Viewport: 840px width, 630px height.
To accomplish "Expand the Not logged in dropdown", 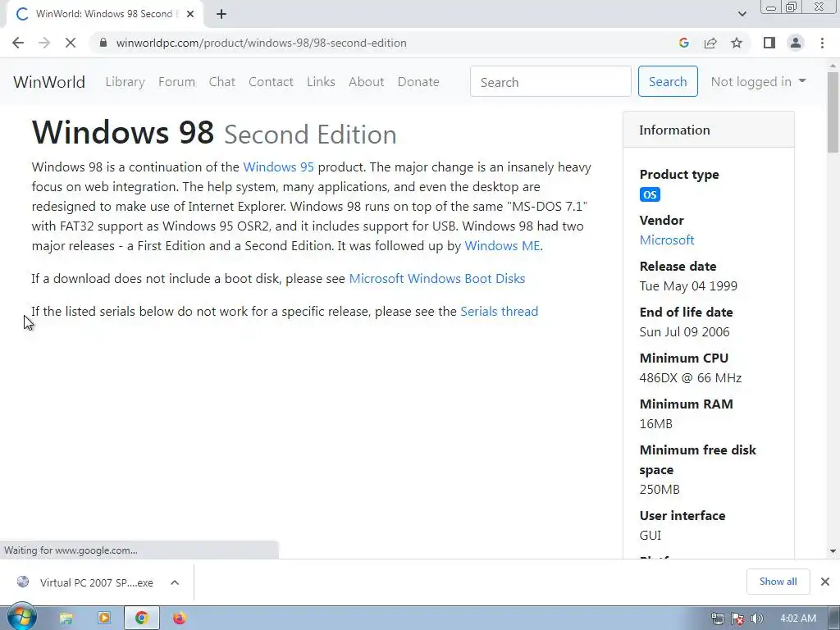I will tap(758, 81).
